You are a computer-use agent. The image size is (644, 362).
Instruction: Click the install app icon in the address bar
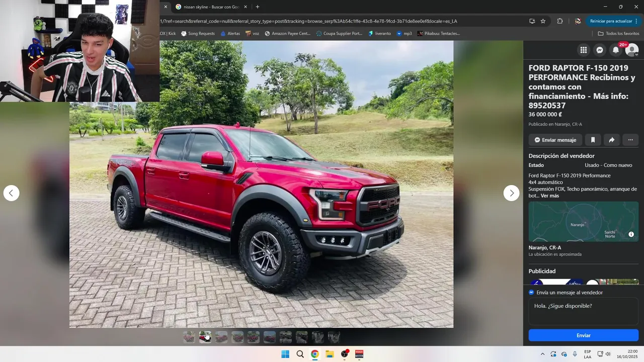532,21
